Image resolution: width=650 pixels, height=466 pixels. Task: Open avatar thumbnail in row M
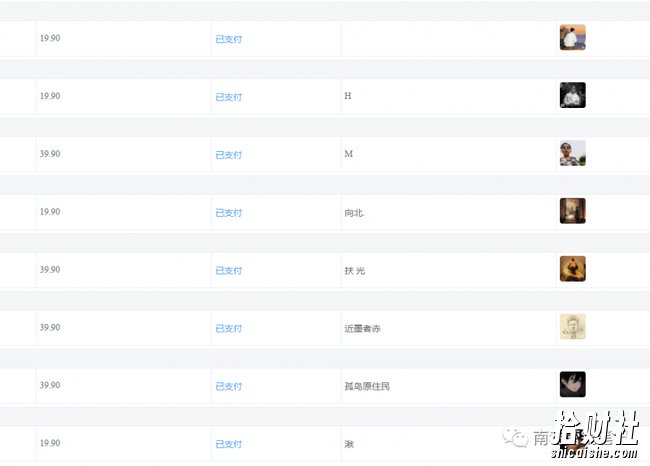coord(572,153)
